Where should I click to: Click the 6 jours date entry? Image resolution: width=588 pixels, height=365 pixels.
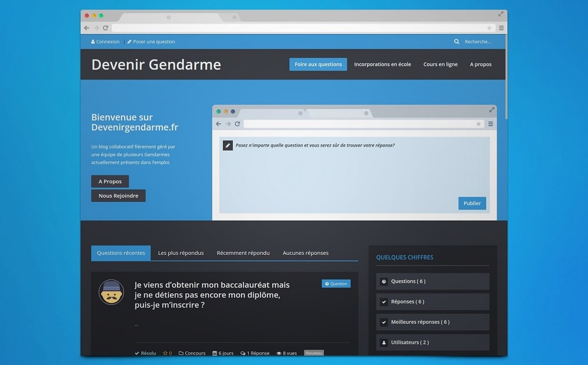[x=223, y=353]
